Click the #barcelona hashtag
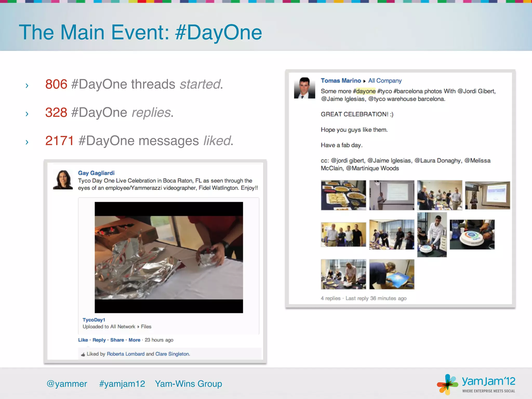Screen dimensions: 532x399 pos(408,91)
